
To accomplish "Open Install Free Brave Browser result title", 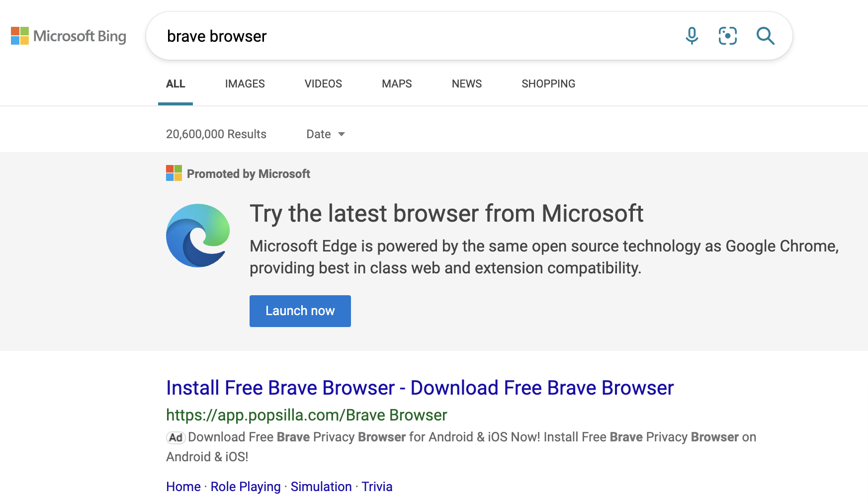I will click(420, 388).
